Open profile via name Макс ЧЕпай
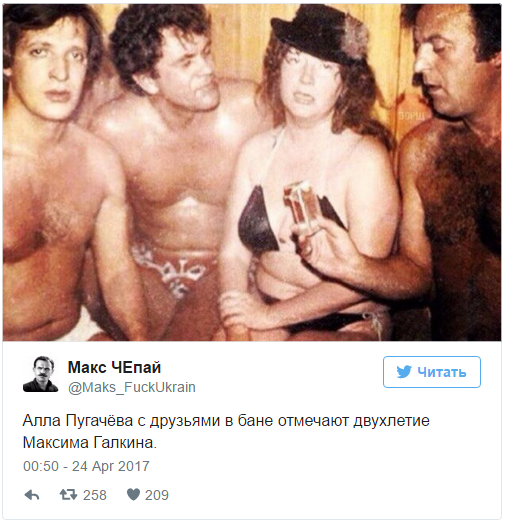Image resolution: width=505 pixels, height=524 pixels. pos(114,367)
